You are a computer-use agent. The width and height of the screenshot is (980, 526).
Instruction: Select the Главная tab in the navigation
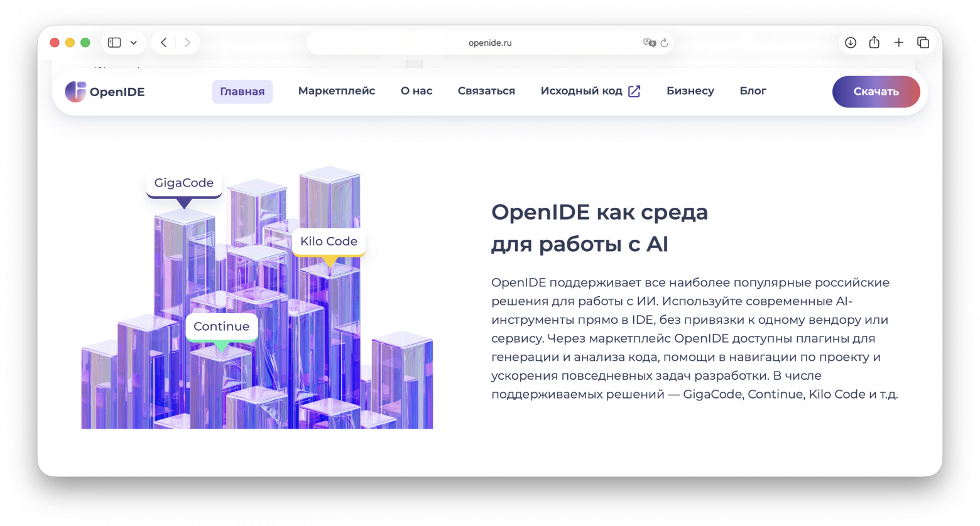click(242, 91)
